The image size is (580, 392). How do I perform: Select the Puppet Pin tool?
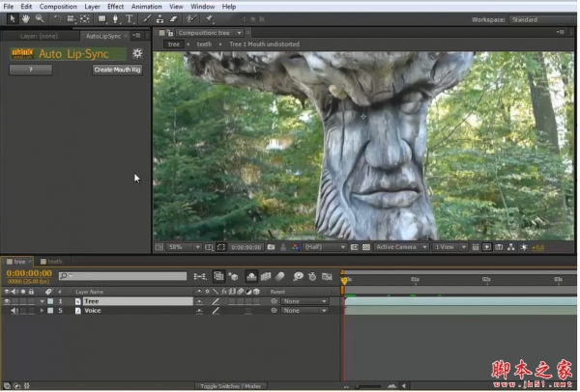(x=208, y=18)
